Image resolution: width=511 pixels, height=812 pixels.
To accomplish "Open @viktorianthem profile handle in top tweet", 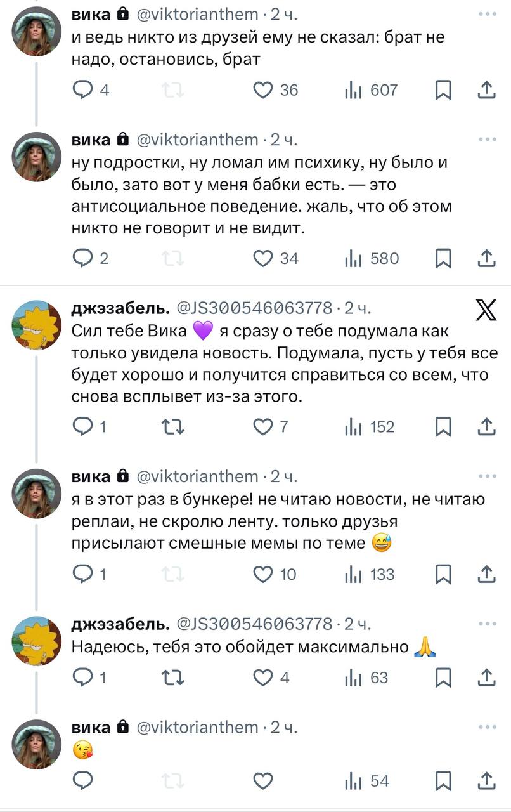I will click(x=197, y=14).
